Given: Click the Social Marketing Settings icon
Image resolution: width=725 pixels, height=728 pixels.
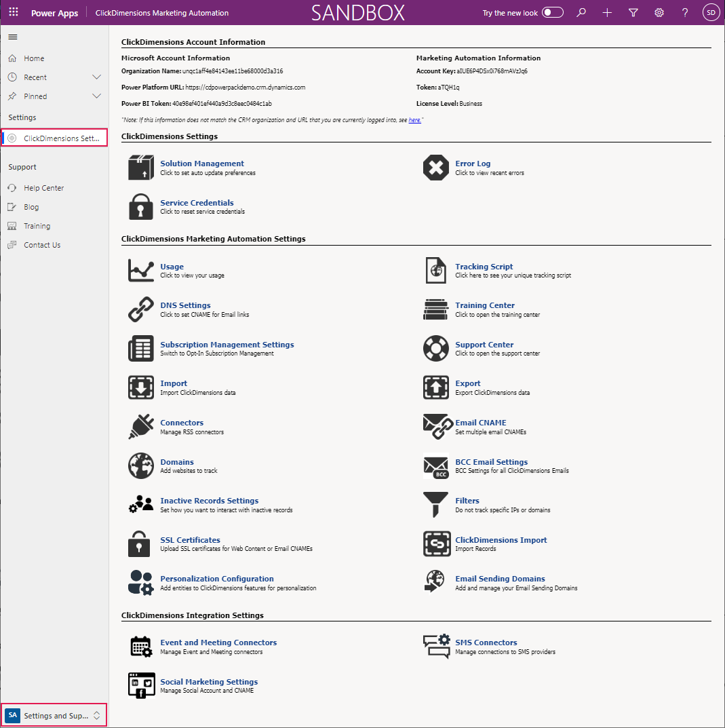Looking at the screenshot, I should [x=141, y=686].
